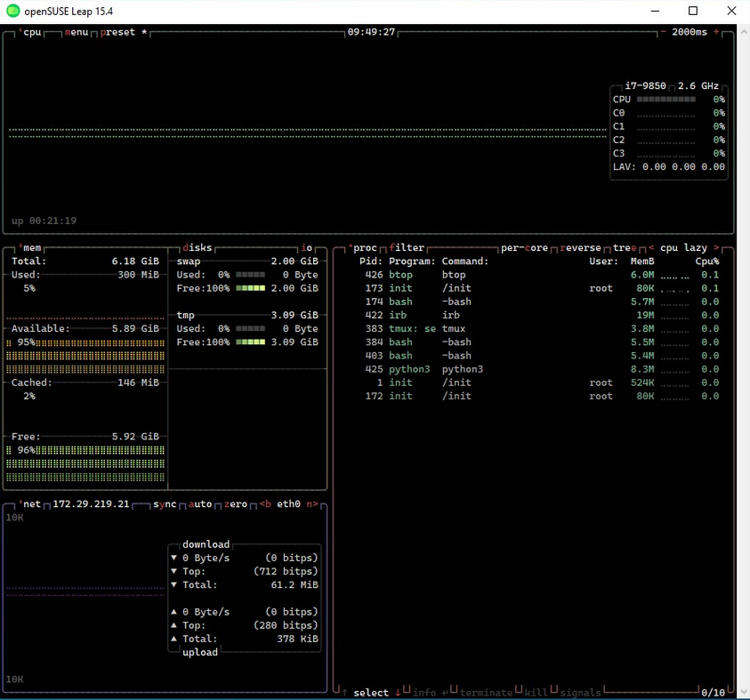Viewport: 750px width, 700px height.
Task: Click the download Total 61.2 MiB value
Action: pyautogui.click(x=294, y=584)
